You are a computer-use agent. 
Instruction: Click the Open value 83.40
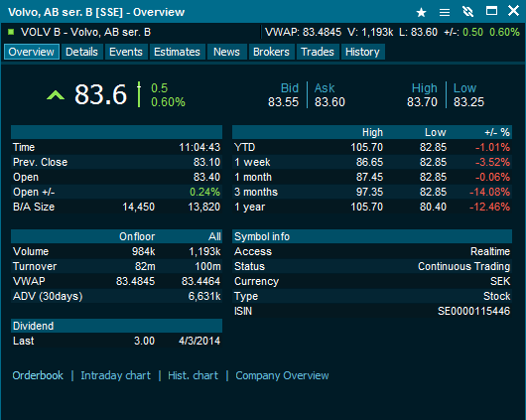(x=207, y=177)
